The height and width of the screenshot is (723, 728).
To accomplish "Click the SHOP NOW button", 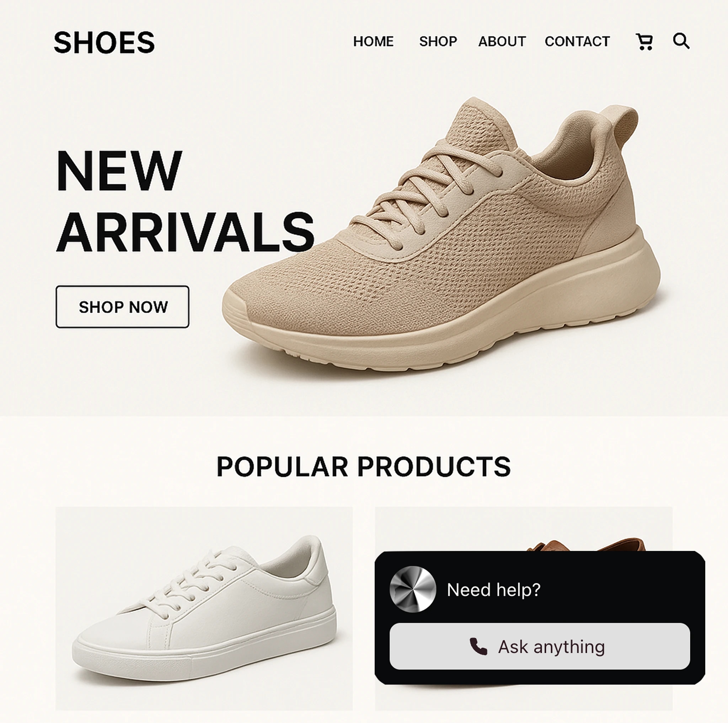I will point(123,307).
